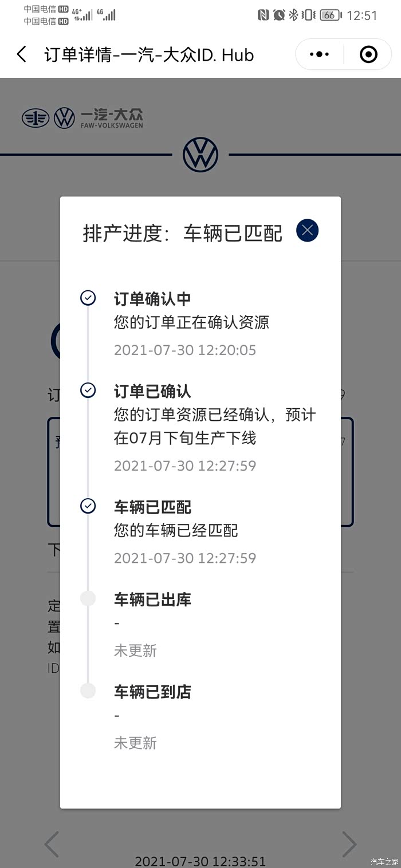The height and width of the screenshot is (868, 401).
Task: Click the FAW-Volkswagen logo
Action: (x=82, y=118)
